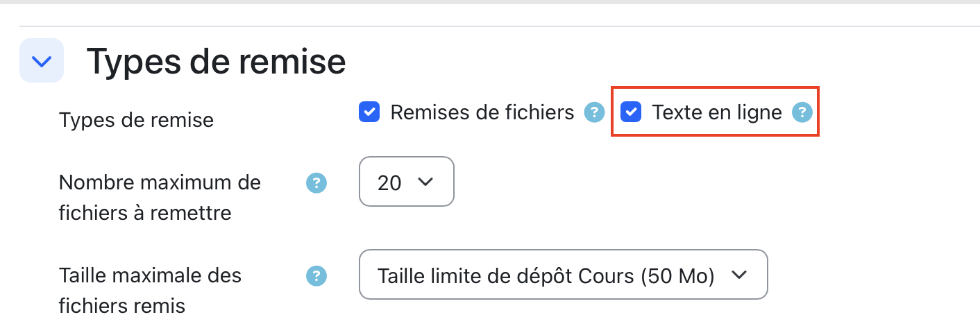Viewport: 980px width, 333px height.
Task: Open help for Nombre maximum de fichiers
Action: pos(316,183)
